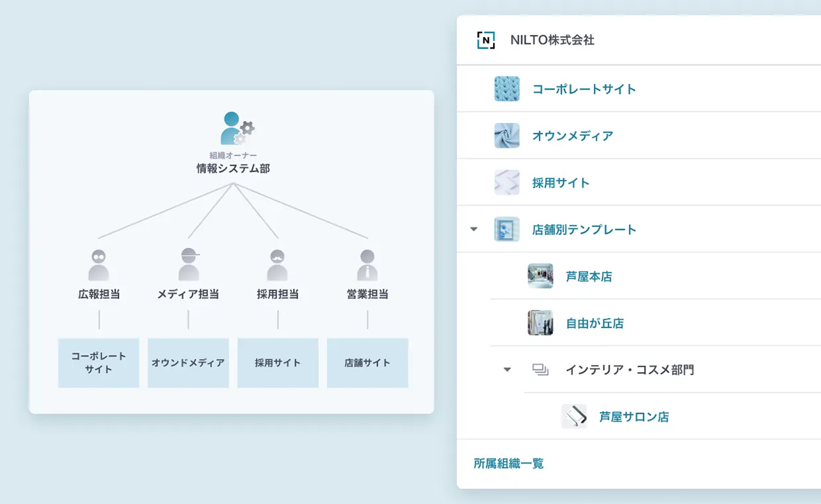Open the 店舗別テンプレート link
Screen dimensions: 821x504
point(584,229)
